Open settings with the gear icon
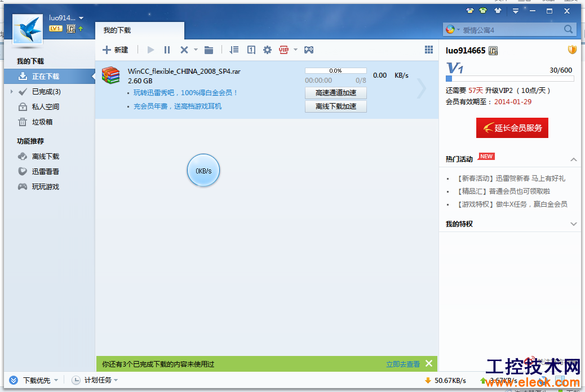 (268, 50)
